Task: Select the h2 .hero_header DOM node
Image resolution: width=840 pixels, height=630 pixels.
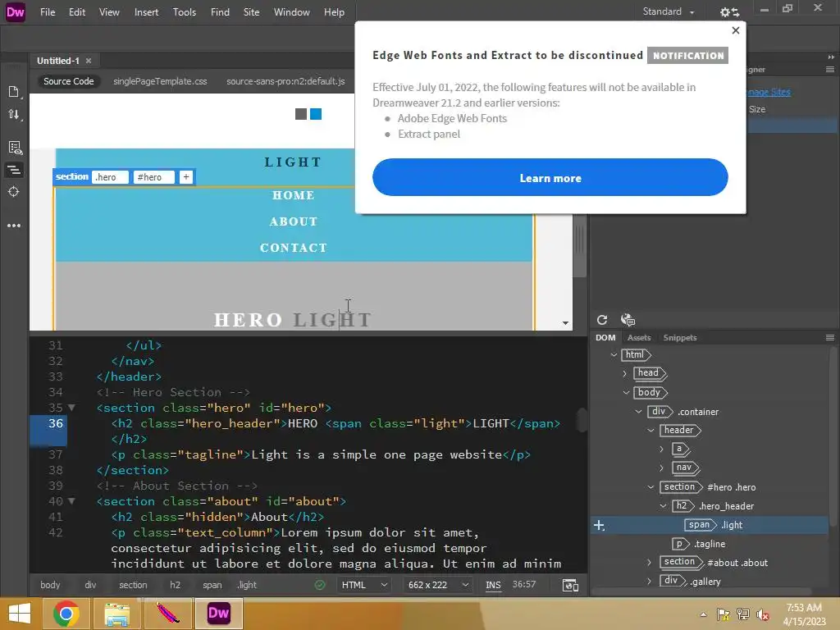Action: pyautogui.click(x=714, y=505)
